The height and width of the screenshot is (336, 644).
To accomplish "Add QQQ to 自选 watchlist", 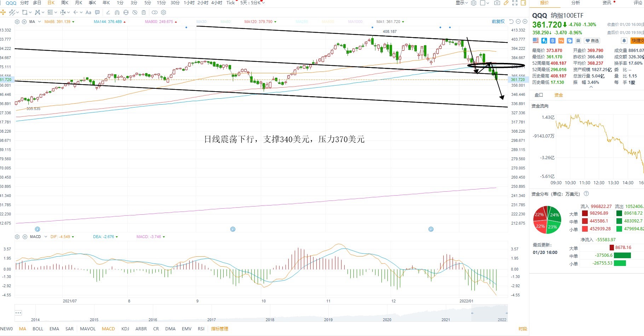I will [x=592, y=41].
